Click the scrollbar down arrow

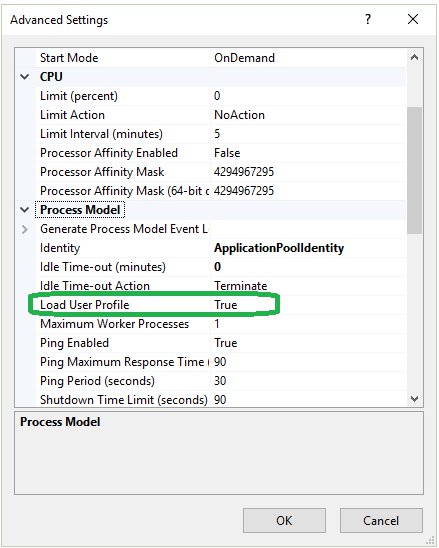tap(415, 399)
